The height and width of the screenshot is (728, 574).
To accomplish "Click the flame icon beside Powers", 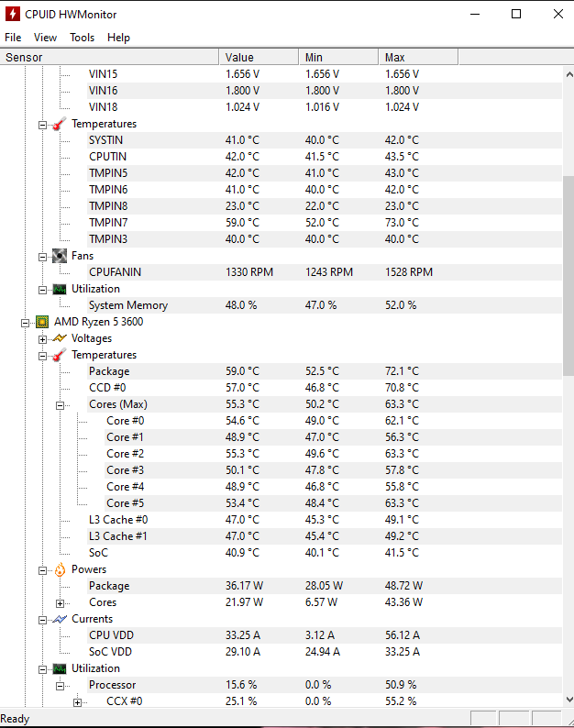I will [60, 569].
